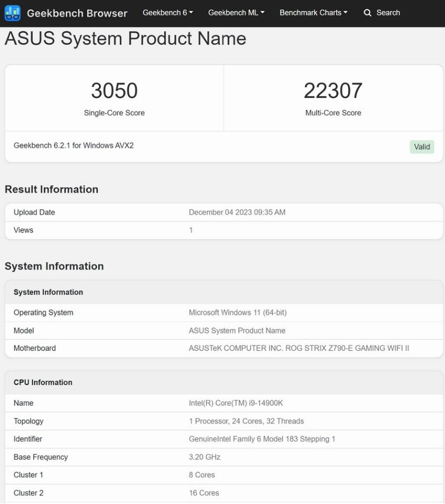Click the large System Information section heading
Image resolution: width=445 pixels, height=504 pixels.
pos(54,266)
